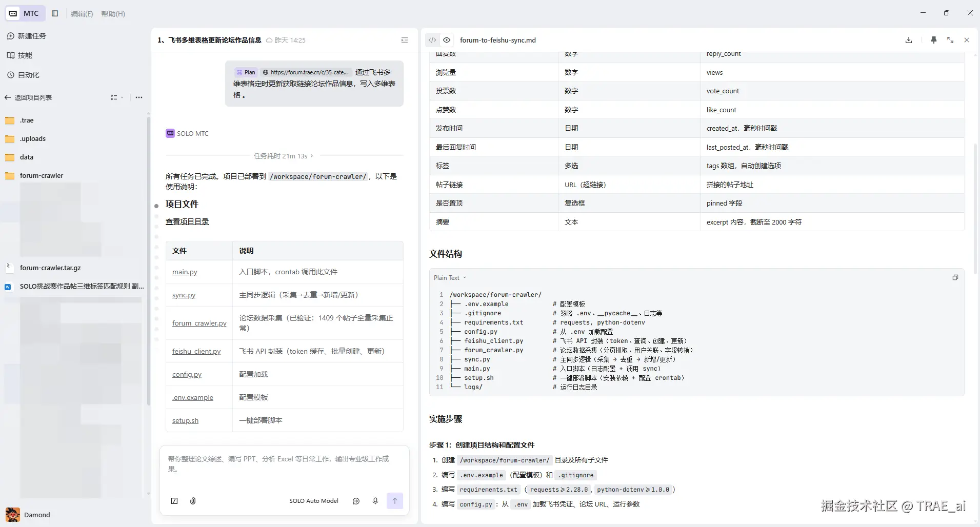
Task: Open the 编辑(E) menu
Action: [82, 14]
